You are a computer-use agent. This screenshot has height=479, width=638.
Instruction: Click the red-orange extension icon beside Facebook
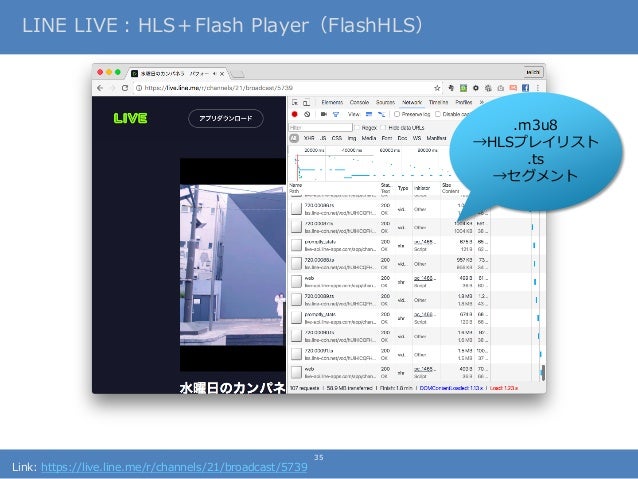[x=513, y=88]
